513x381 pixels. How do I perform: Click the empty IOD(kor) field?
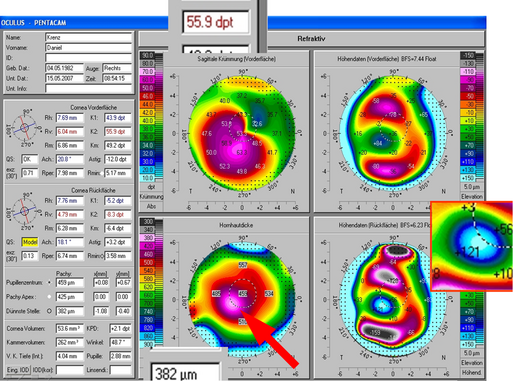70,370
